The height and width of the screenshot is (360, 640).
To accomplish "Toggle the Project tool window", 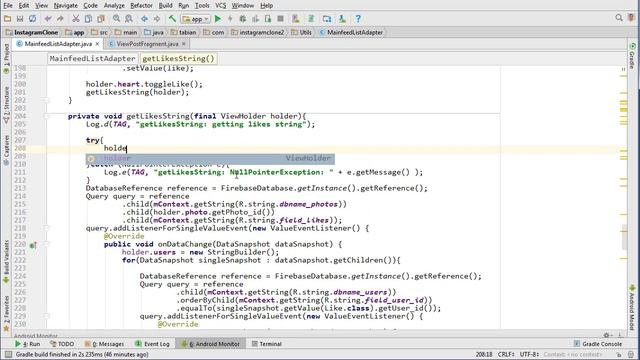I will (6, 58).
